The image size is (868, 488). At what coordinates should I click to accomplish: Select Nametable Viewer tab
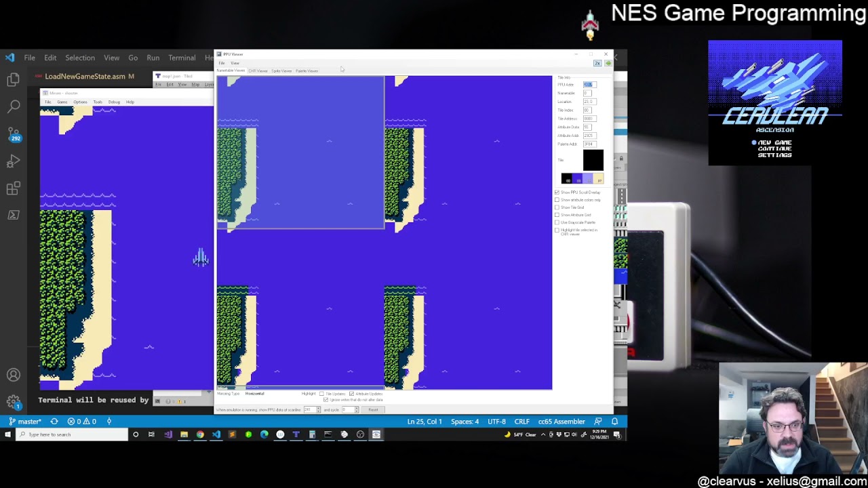[231, 70]
